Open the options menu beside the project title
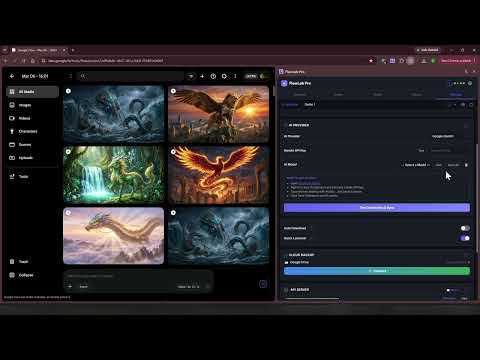Image resolution: width=480 pixels, height=360 pixels. coord(71,76)
